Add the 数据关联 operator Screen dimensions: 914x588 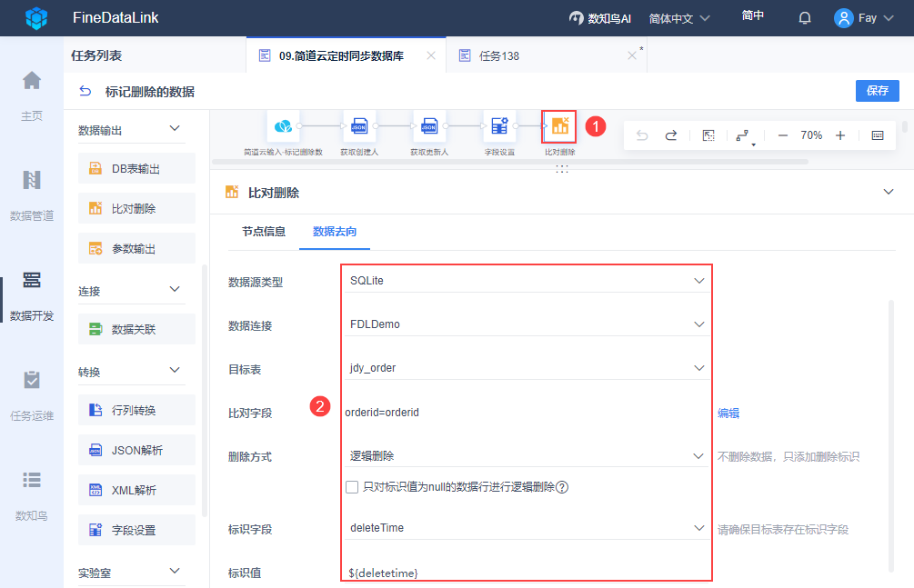[136, 329]
